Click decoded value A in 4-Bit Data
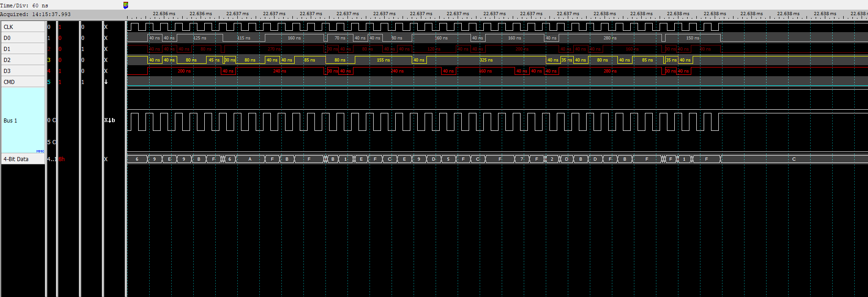The height and width of the screenshot is (297, 868). [250, 159]
